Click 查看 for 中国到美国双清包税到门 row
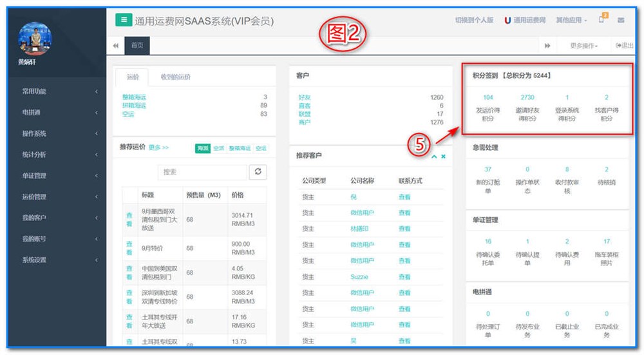The width and height of the screenshot is (644, 355). tap(129, 273)
